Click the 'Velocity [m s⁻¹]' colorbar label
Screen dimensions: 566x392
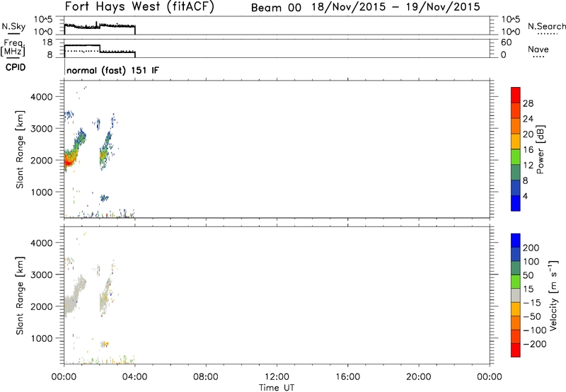pyautogui.click(x=553, y=295)
